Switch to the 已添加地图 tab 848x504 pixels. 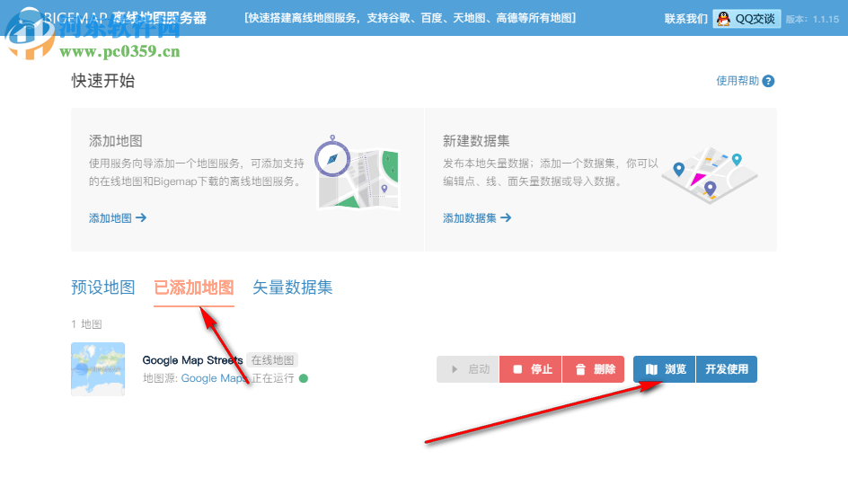tap(194, 287)
